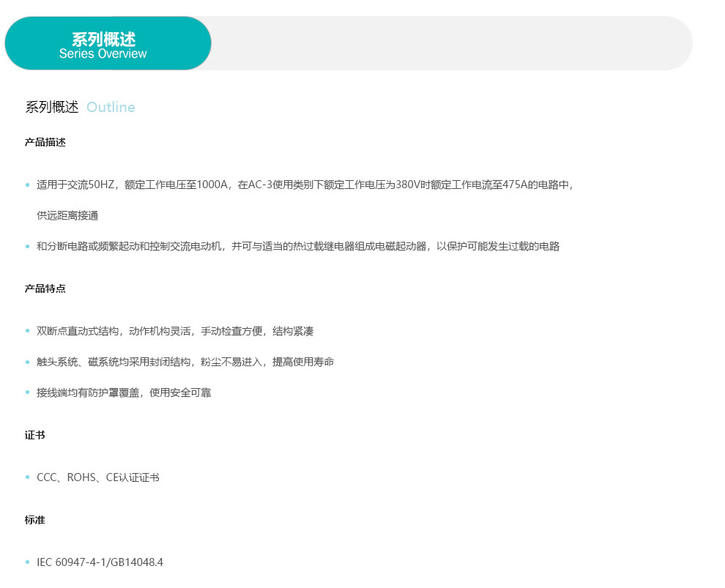The width and height of the screenshot is (725, 588).
Task: Click the 供远距离接通 continuation line
Action: 67,216
